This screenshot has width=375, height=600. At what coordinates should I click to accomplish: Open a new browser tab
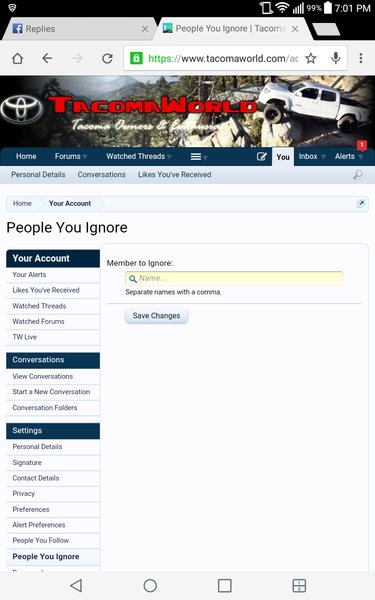(326, 29)
